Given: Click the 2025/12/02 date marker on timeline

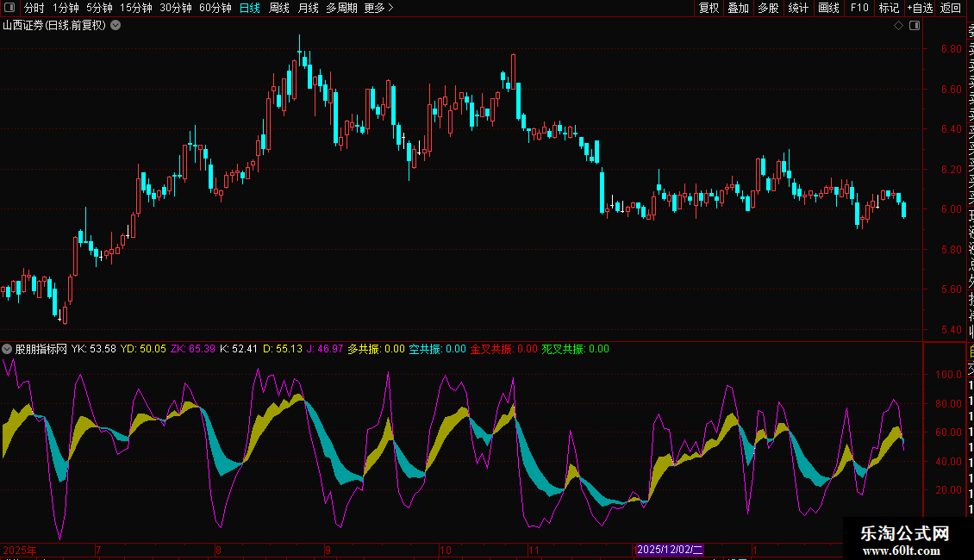Looking at the screenshot, I should 671,550.
